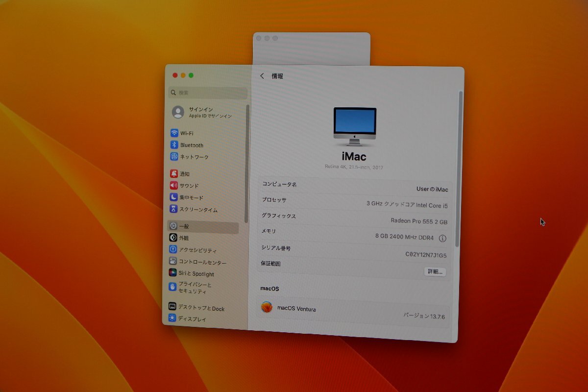Open the 集中モード moon icon

coord(173,197)
